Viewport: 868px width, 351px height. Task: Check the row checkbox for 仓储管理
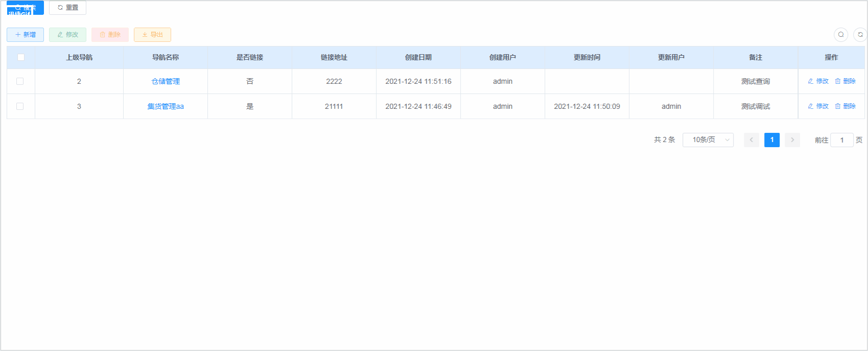(x=20, y=81)
